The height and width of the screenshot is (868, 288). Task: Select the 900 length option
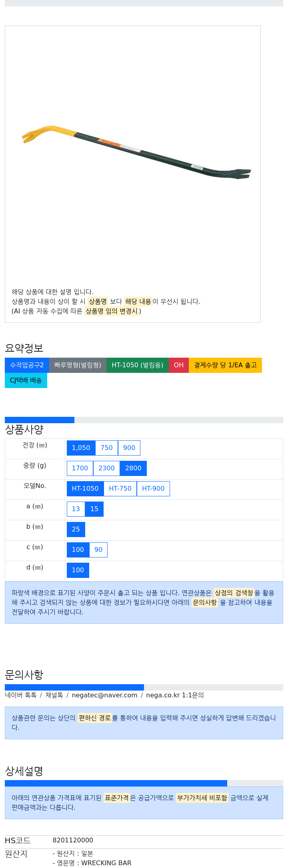pos(129,448)
